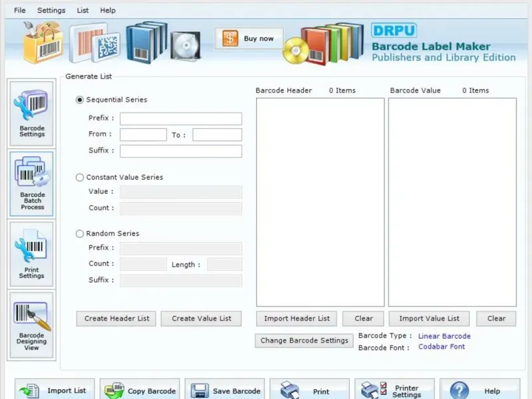
Task: Click the Help button label at bottom
Action: [492, 391]
